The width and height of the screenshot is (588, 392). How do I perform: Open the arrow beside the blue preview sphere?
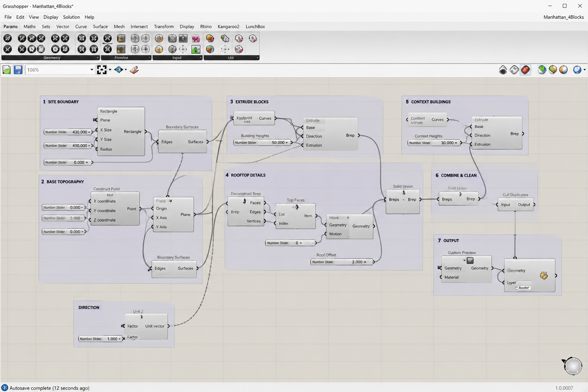coord(584,70)
